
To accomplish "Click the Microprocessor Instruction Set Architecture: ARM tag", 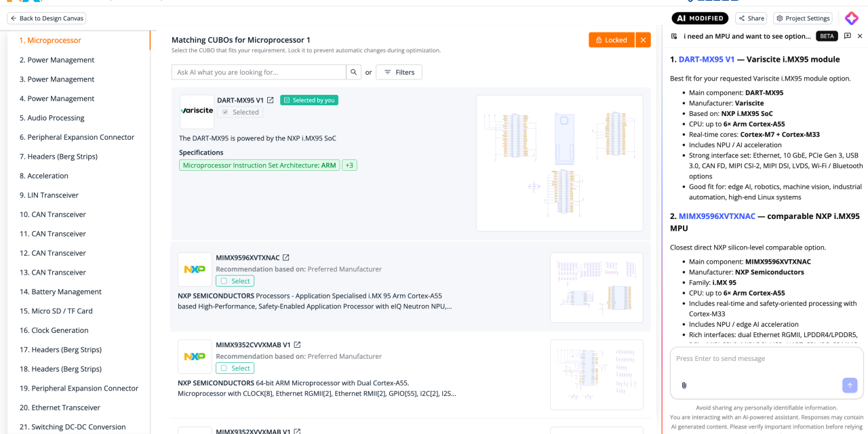I will click(259, 165).
